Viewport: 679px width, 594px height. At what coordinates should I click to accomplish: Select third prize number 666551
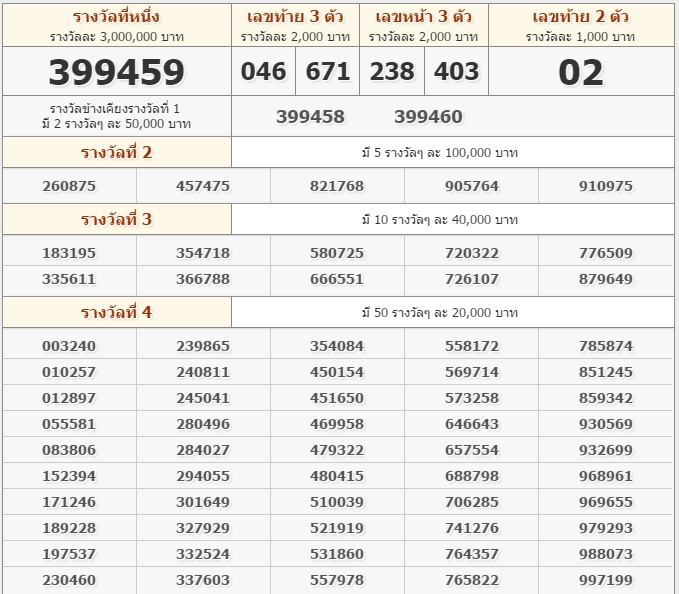[337, 279]
